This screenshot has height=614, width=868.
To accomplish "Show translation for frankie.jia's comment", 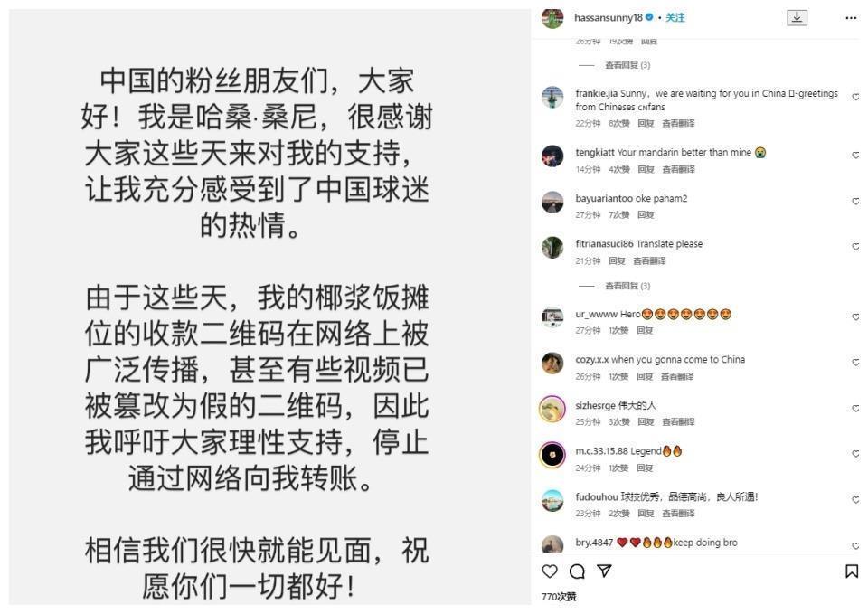I will (x=678, y=123).
